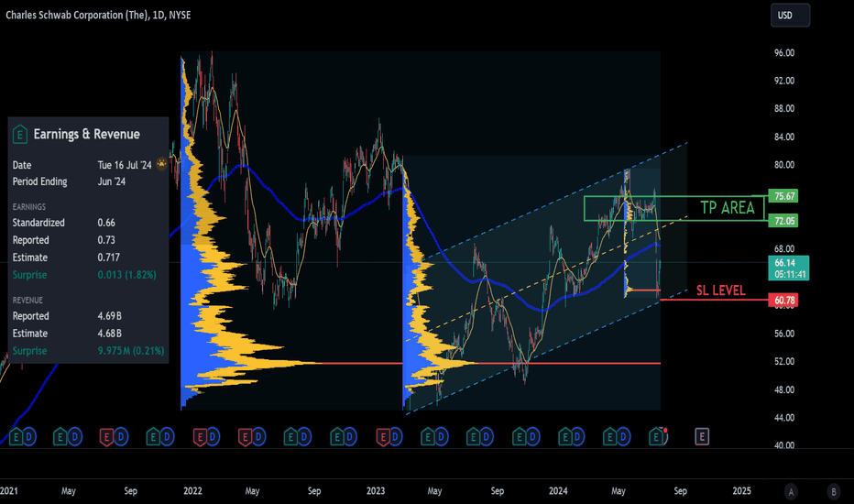Open the February 2024 dividend D marker

[x=578, y=437]
